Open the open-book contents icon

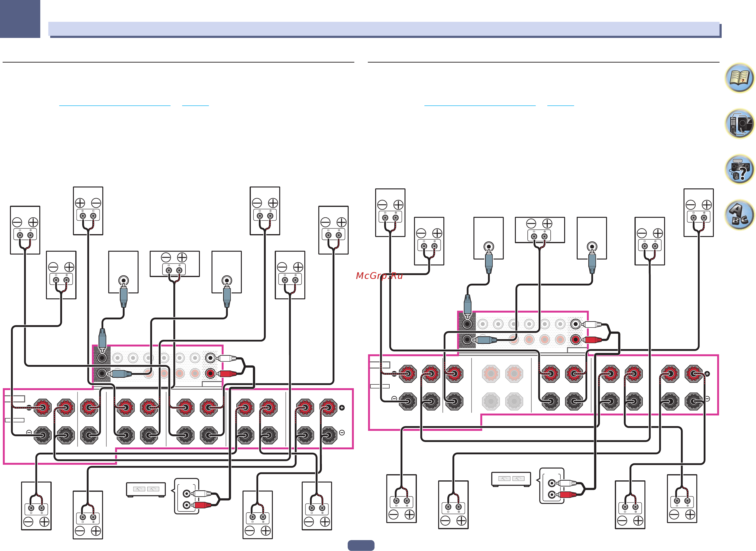click(x=740, y=78)
